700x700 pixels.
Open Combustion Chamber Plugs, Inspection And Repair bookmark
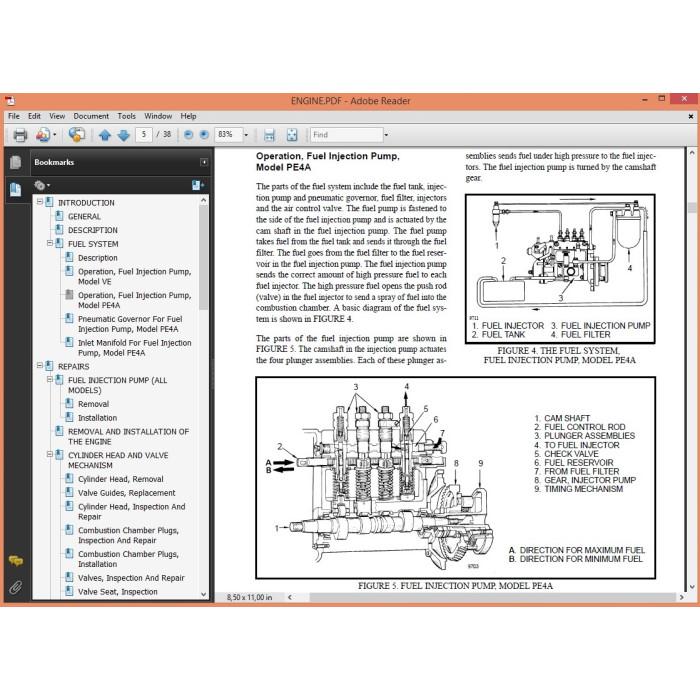[128, 535]
